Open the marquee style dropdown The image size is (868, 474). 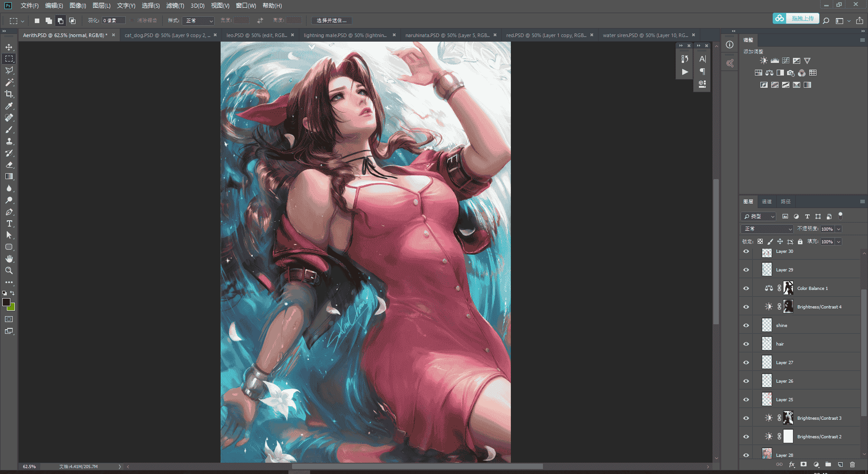(198, 20)
